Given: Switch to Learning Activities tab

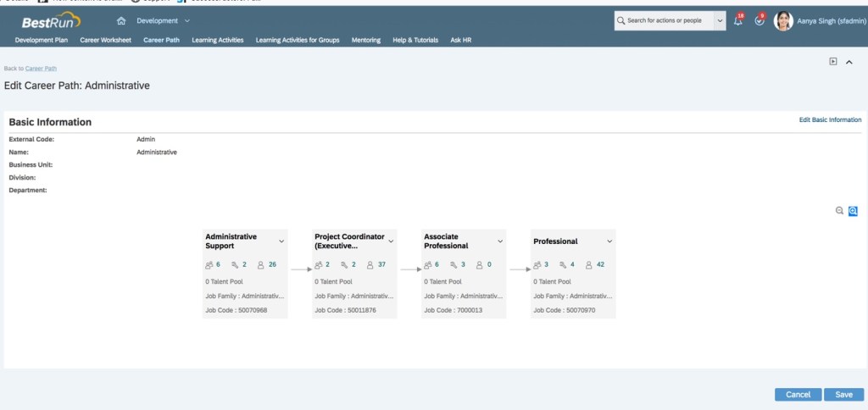Looking at the screenshot, I should point(217,40).
